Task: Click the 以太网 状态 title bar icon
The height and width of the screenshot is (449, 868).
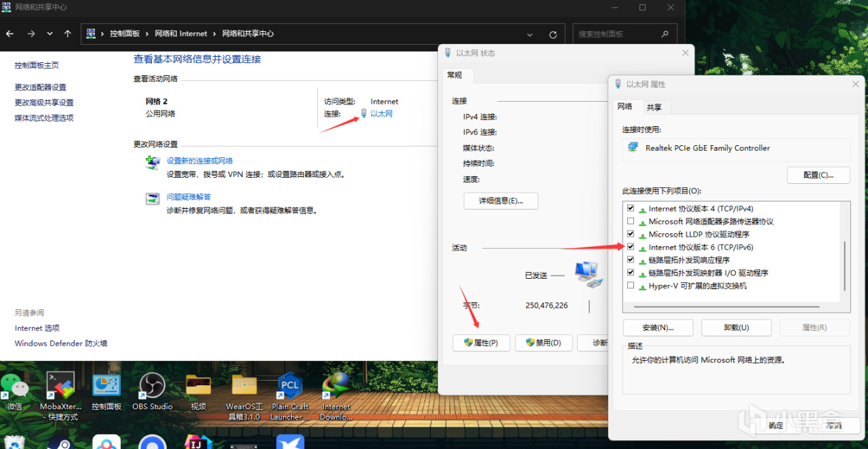Action: tap(448, 52)
